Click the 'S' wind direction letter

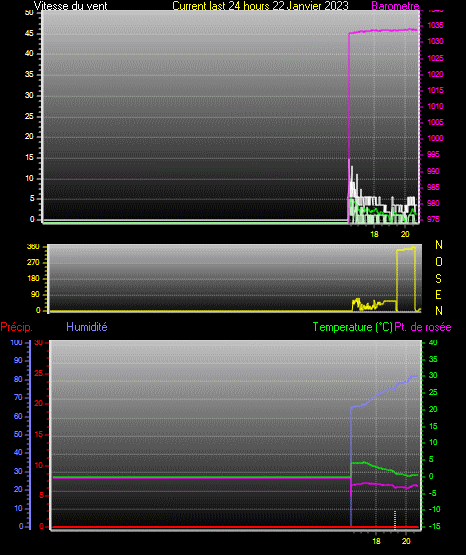[x=438, y=279]
